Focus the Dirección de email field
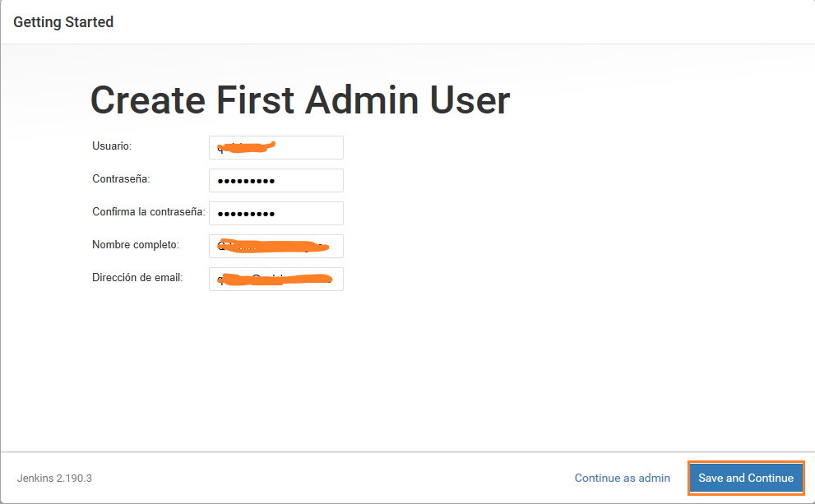815x504 pixels. tap(276, 280)
